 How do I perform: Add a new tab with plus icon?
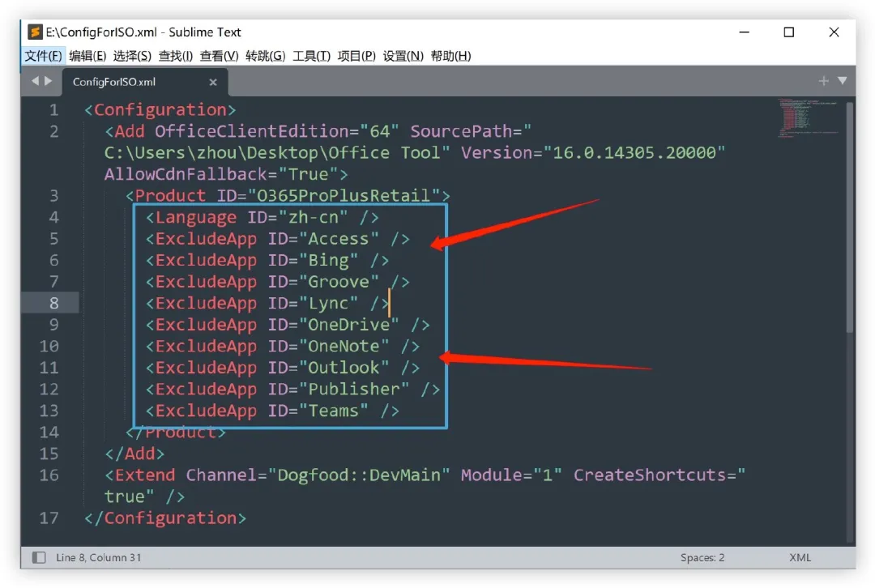(x=824, y=81)
